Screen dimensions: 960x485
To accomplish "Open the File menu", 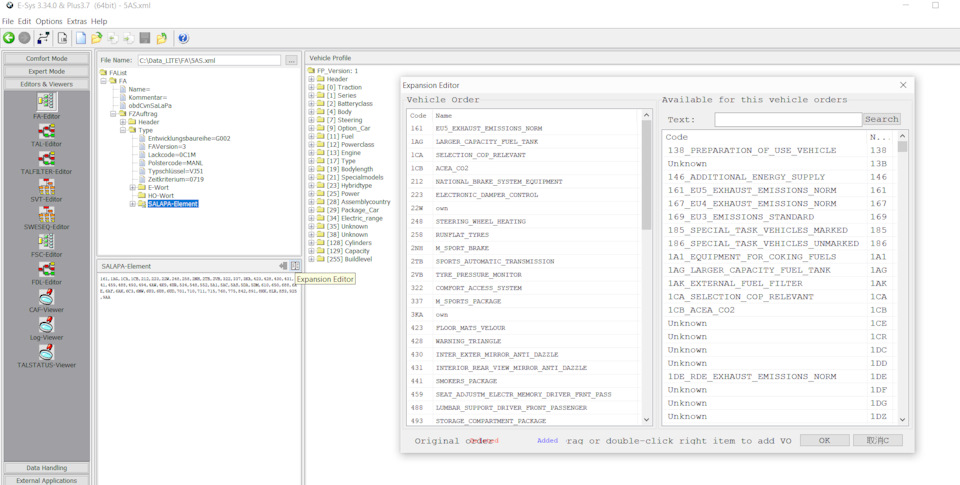I will (x=8, y=21).
